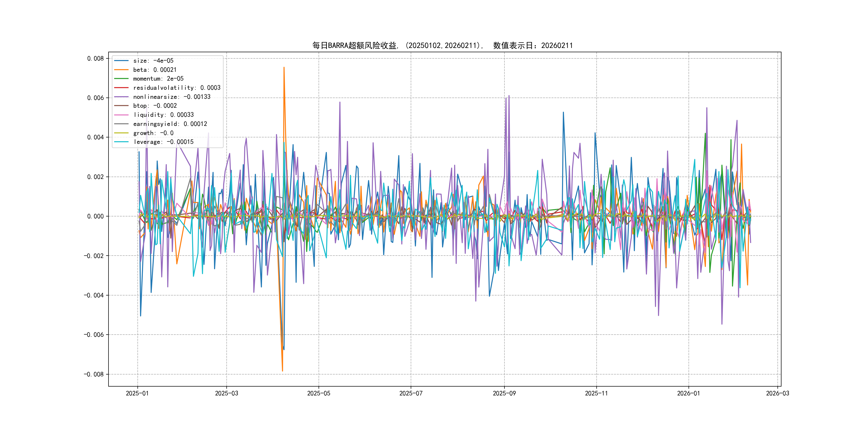Select the 'growth: -0.0' legend label
This screenshot has width=868, height=434.
[153, 133]
